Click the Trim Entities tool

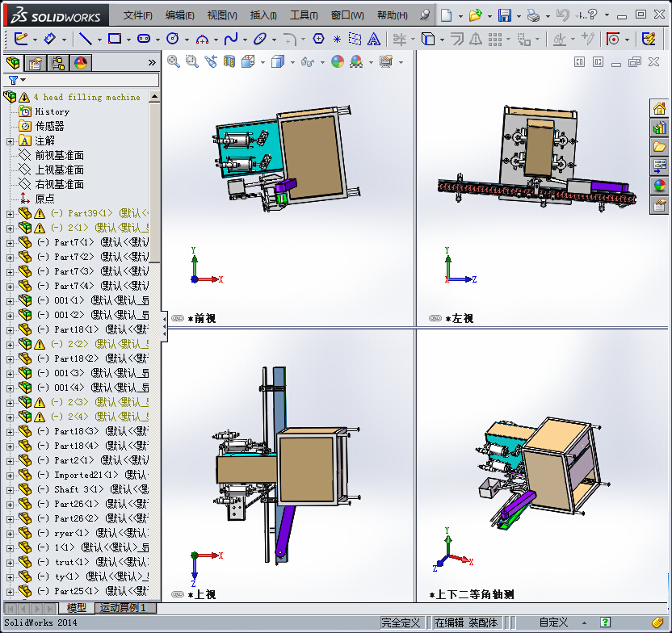click(x=400, y=40)
